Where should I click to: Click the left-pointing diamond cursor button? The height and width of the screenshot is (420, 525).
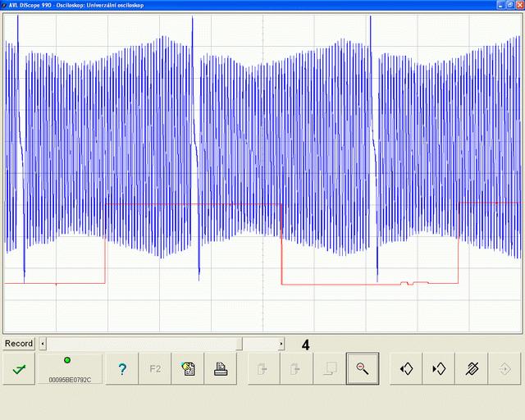406,369
